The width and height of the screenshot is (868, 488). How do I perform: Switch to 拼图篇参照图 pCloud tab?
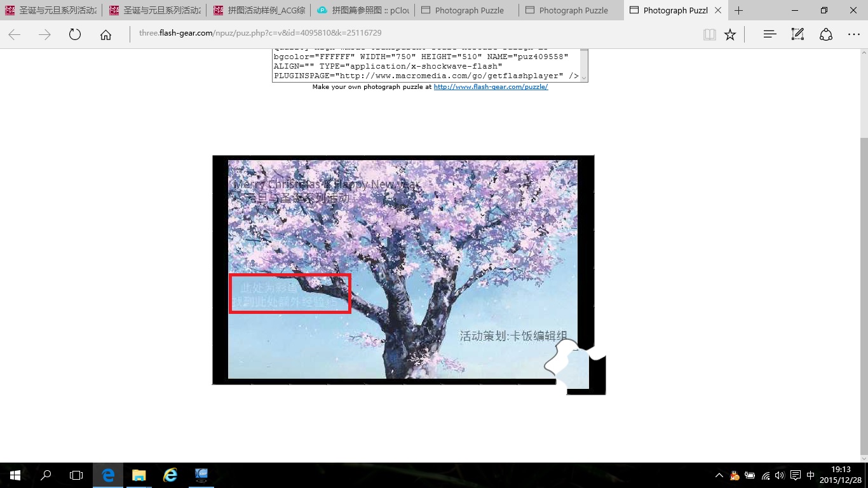pos(363,10)
